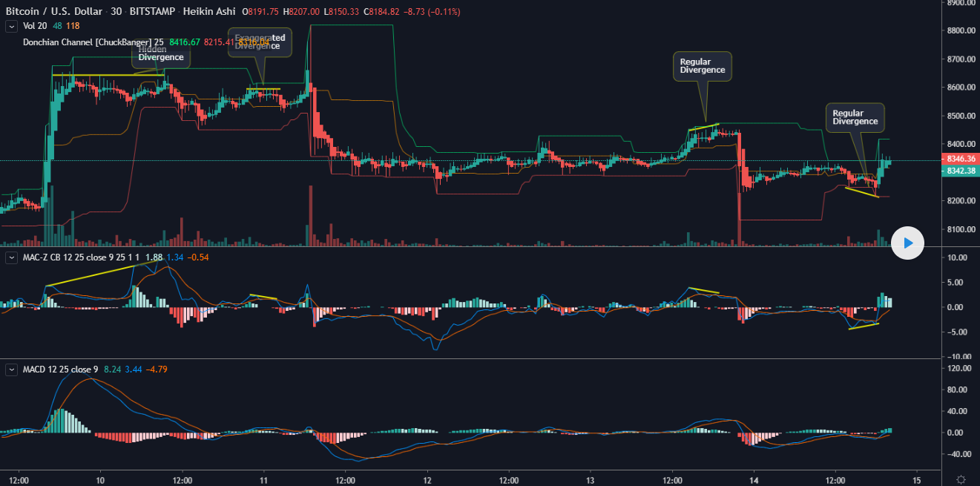Click the MAC-Z value 1.88
This screenshot has width=980, height=486.
click(x=154, y=257)
